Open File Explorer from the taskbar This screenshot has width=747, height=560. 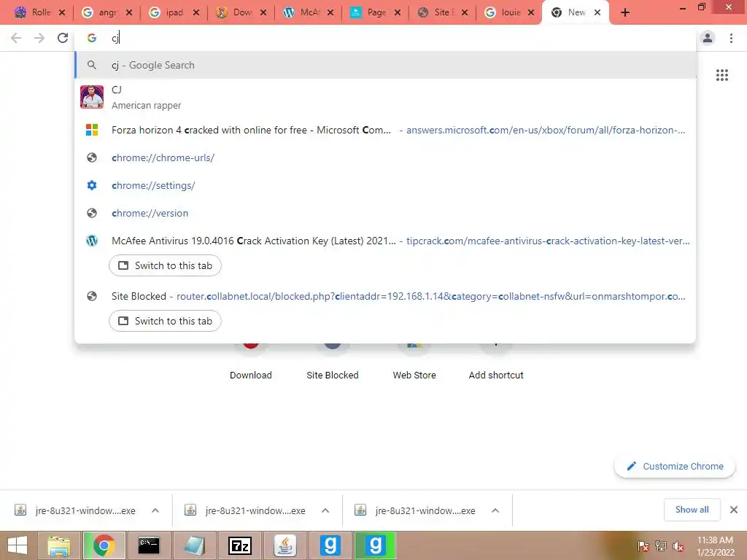[x=59, y=545]
